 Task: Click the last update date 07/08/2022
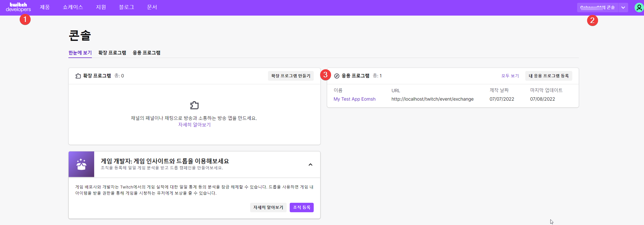[542, 99]
